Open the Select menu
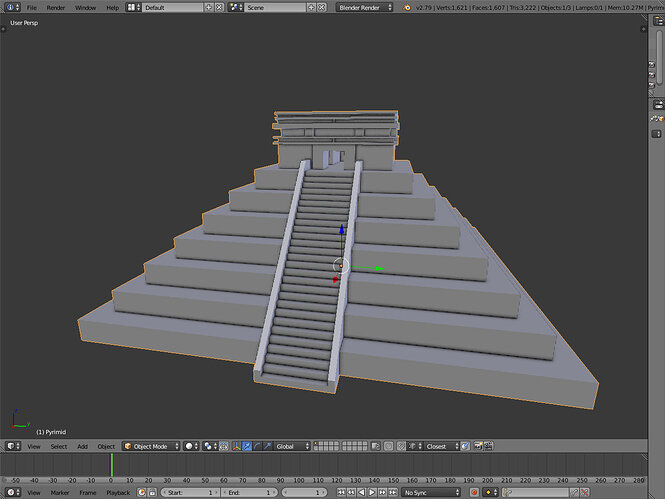665x499 pixels. [x=59, y=446]
